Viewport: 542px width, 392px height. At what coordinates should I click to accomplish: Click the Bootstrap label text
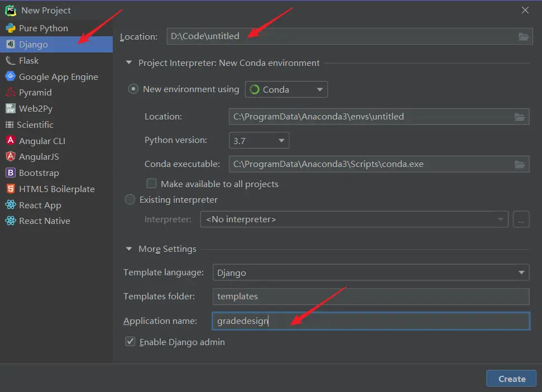(39, 173)
